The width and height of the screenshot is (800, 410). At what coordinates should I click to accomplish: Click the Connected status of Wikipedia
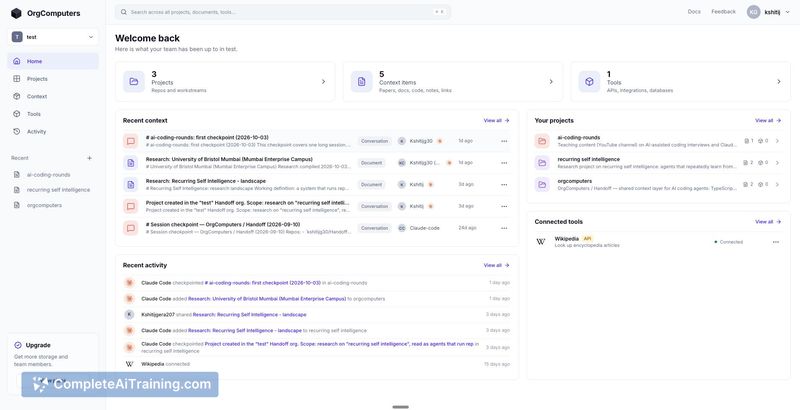click(729, 242)
